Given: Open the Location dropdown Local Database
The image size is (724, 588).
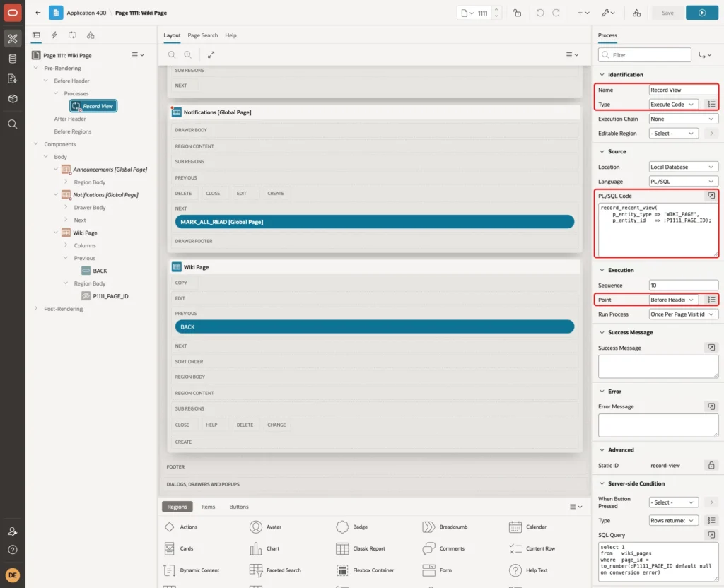Looking at the screenshot, I should click(684, 167).
